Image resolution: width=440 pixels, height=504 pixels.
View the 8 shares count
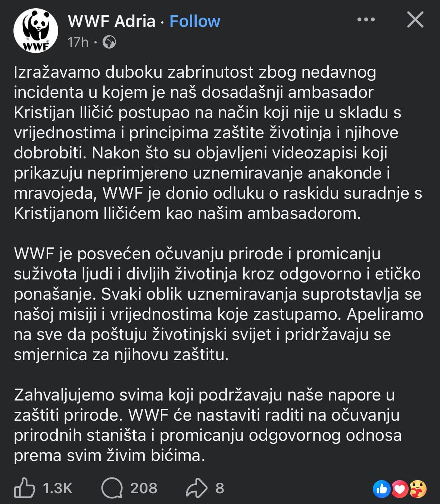click(x=220, y=488)
